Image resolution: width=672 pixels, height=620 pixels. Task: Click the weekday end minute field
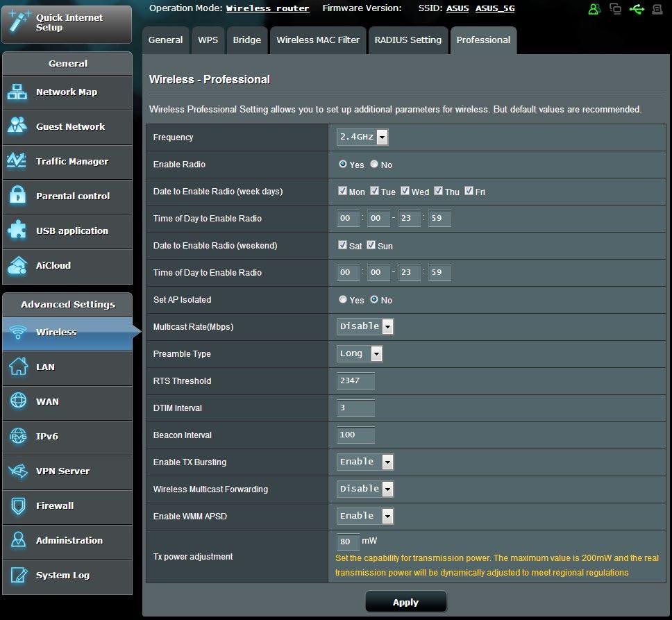(439, 218)
